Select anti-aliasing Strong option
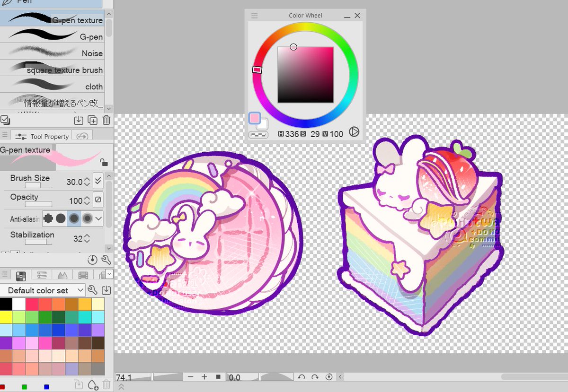Viewport: 568px width, 392px height. coord(87,218)
